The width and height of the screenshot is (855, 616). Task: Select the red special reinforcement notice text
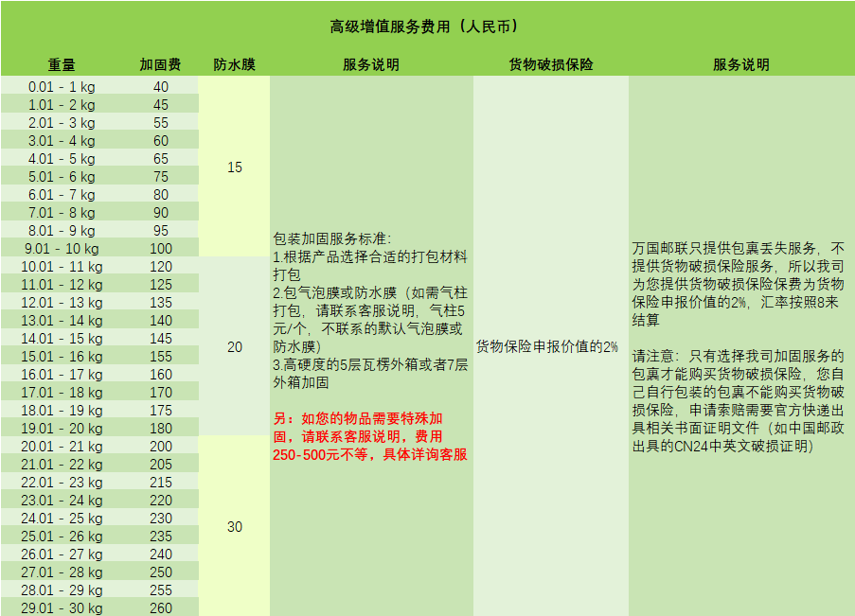click(x=370, y=436)
